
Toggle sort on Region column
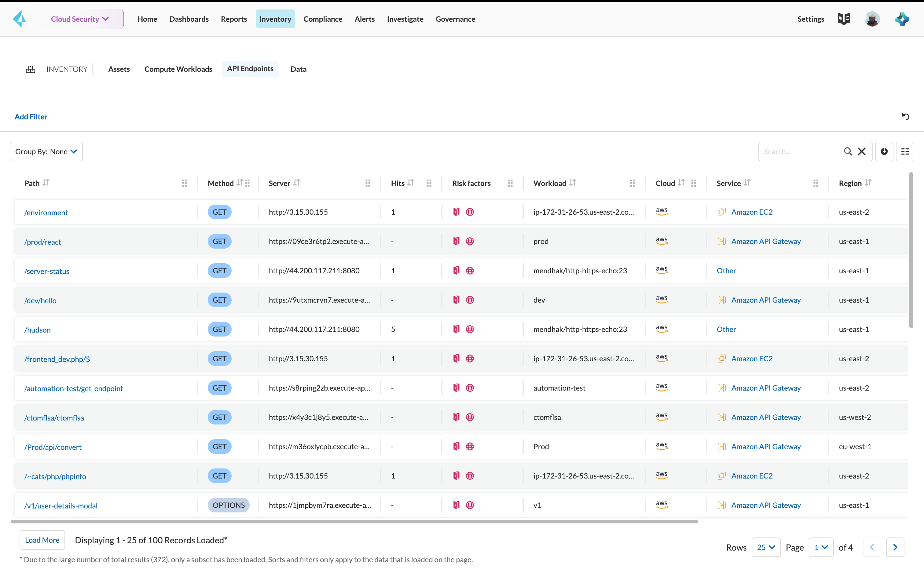[868, 183]
